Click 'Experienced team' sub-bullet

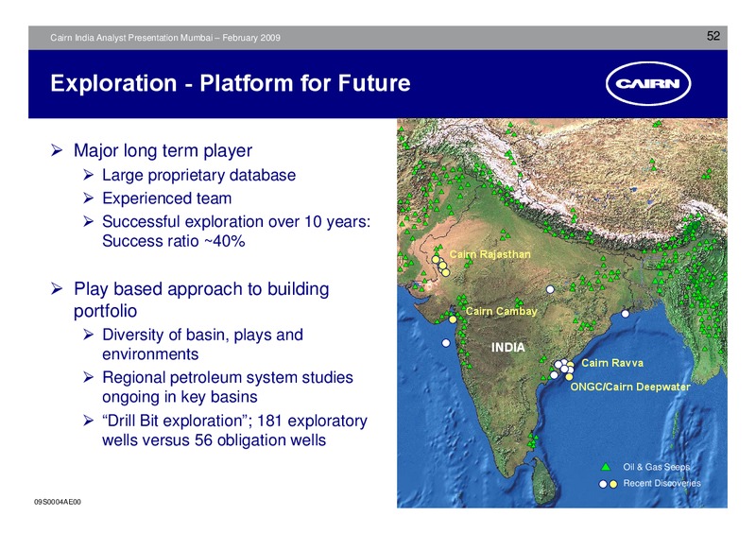coord(167,198)
